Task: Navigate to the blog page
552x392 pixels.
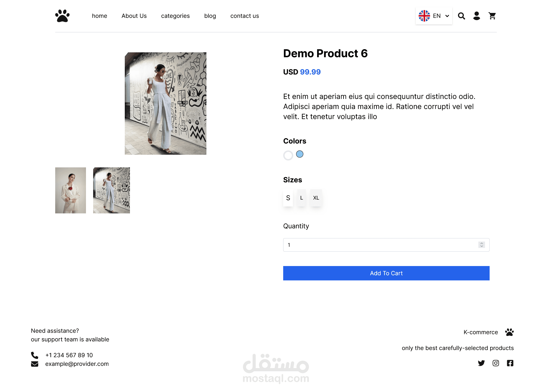Action: click(x=210, y=16)
